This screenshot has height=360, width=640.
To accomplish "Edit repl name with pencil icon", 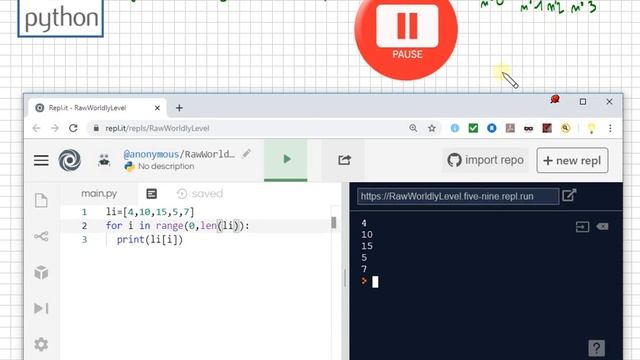I will pyautogui.click(x=246, y=154).
